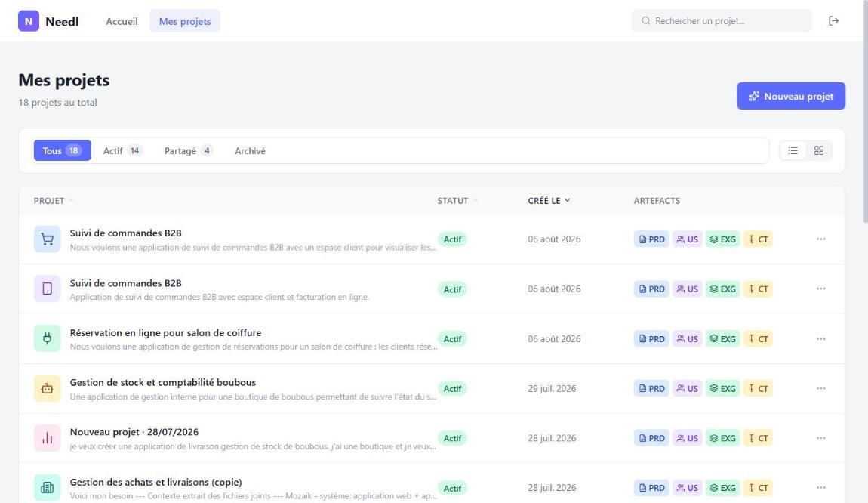Click '18 projets au total' text
This screenshot has width=868, height=503.
(57, 103)
